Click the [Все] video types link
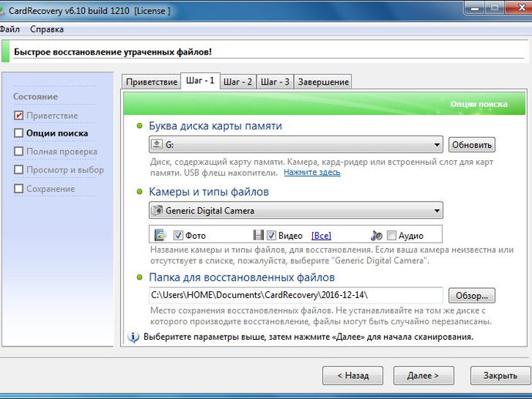The width and height of the screenshot is (532, 399). click(322, 235)
